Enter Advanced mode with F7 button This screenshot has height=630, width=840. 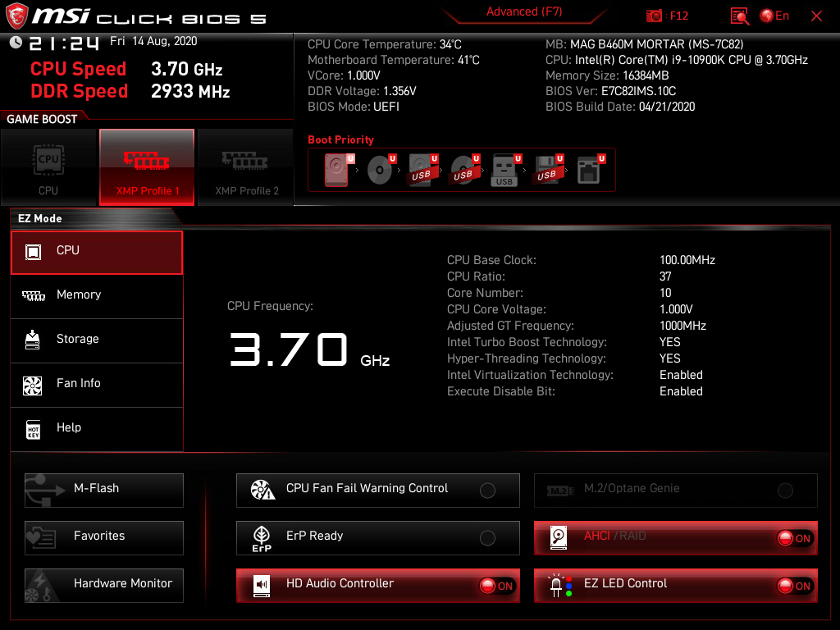[x=524, y=11]
